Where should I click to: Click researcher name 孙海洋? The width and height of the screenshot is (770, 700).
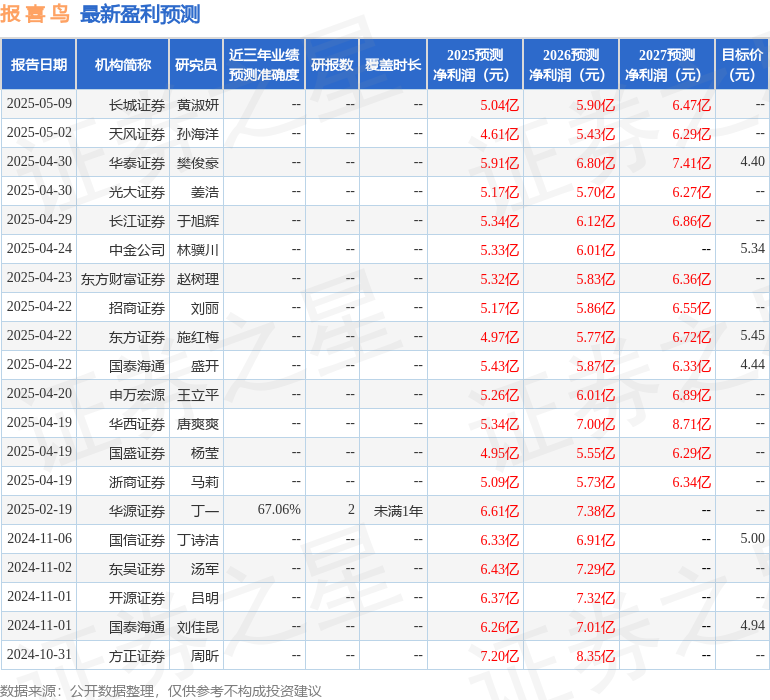coord(198,134)
